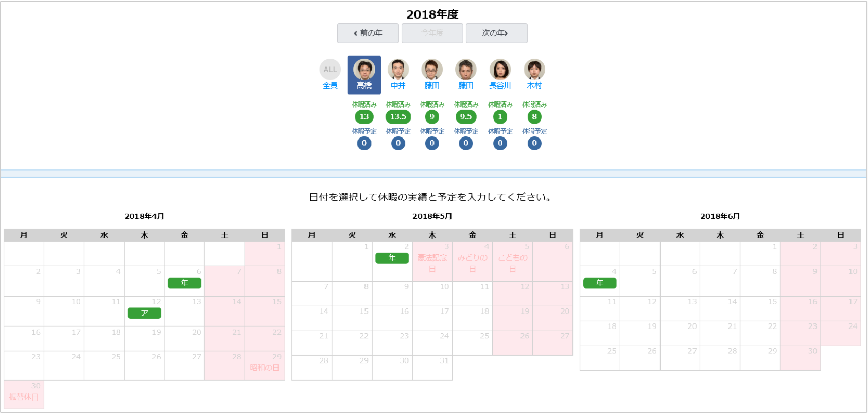Image resolution: width=868 pixels, height=413 pixels.
Task: Click 高橋's blue 0 planned-vacation badge
Action: coord(364,143)
